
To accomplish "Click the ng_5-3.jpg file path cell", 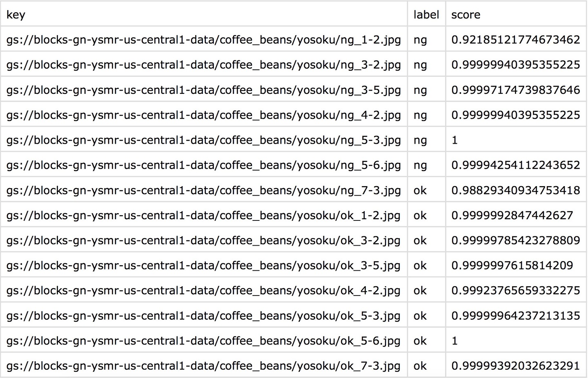I will click(x=204, y=140).
